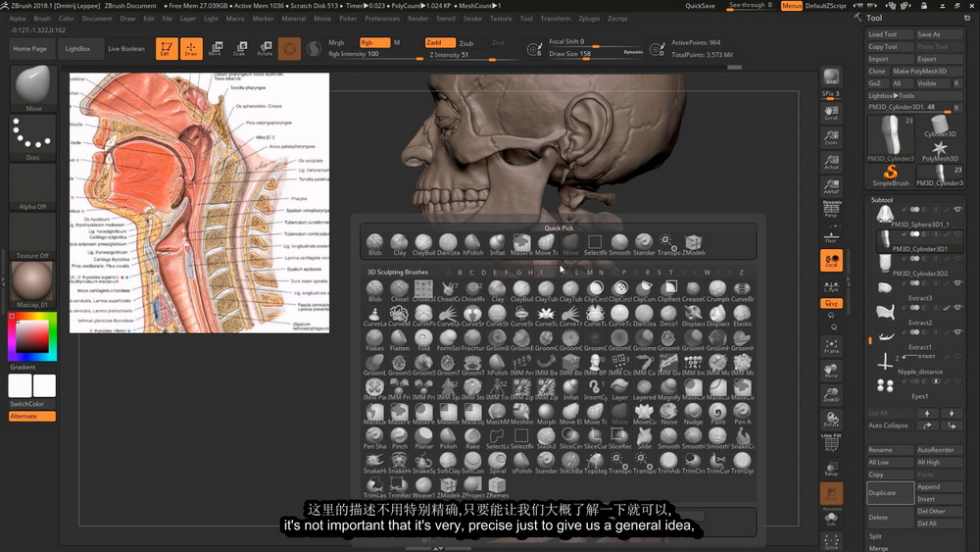
Task: Click the AAHalf icon
Action: coord(831,187)
